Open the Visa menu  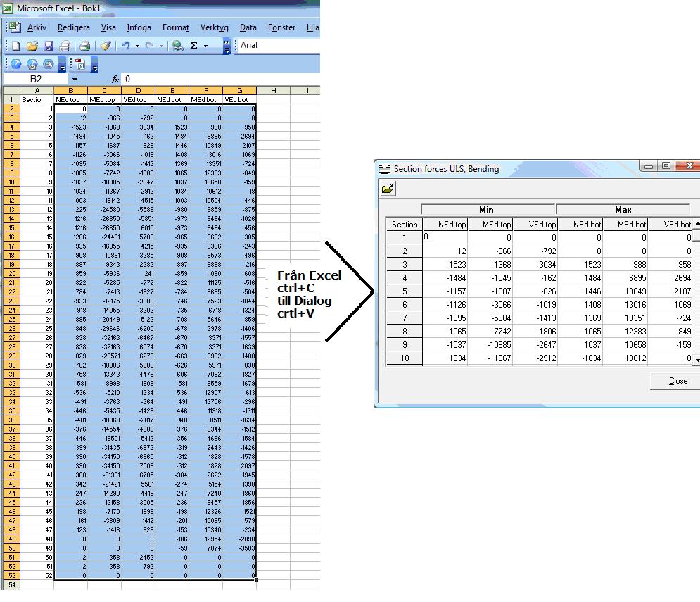point(108,27)
